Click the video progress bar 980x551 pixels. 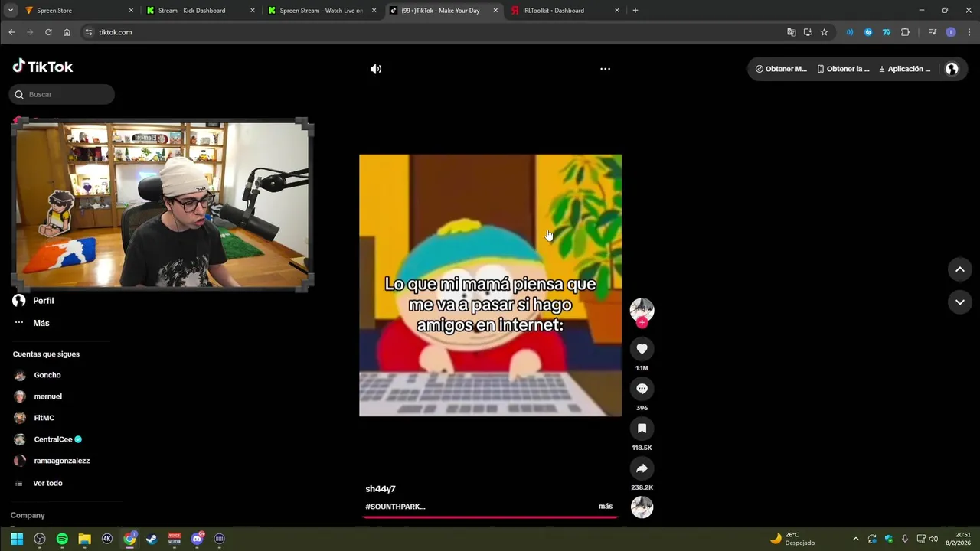[490, 517]
